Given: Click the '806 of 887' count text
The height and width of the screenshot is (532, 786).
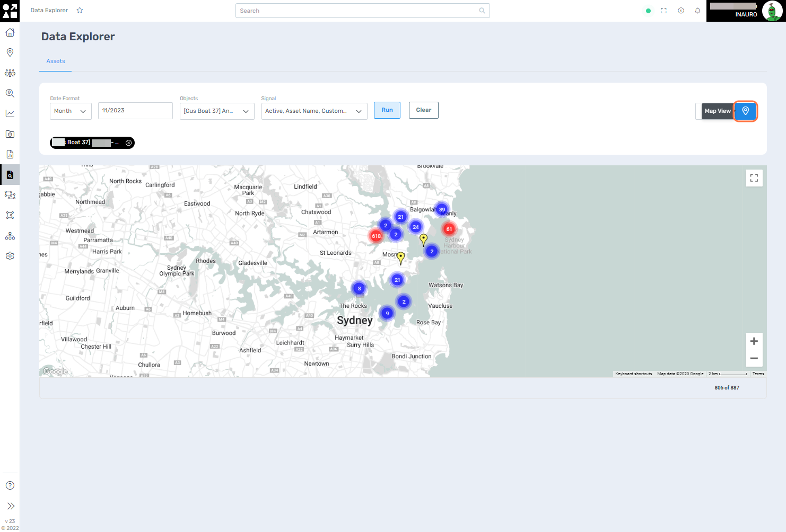Looking at the screenshot, I should pos(727,388).
